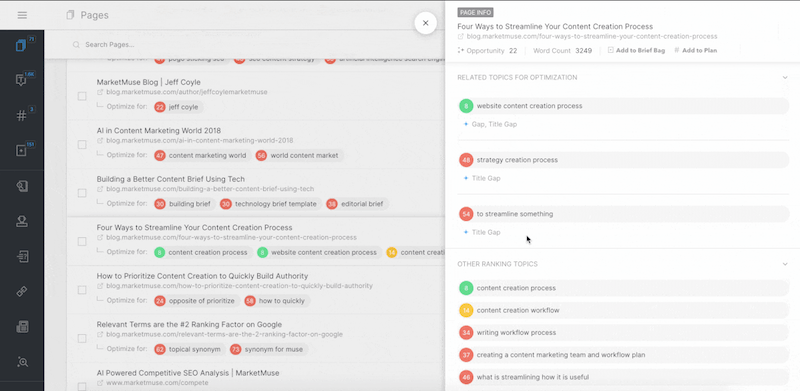Viewport: 800px width, 391px height.
Task: Open hashtag plan icon in sidebar
Action: (x=21, y=115)
